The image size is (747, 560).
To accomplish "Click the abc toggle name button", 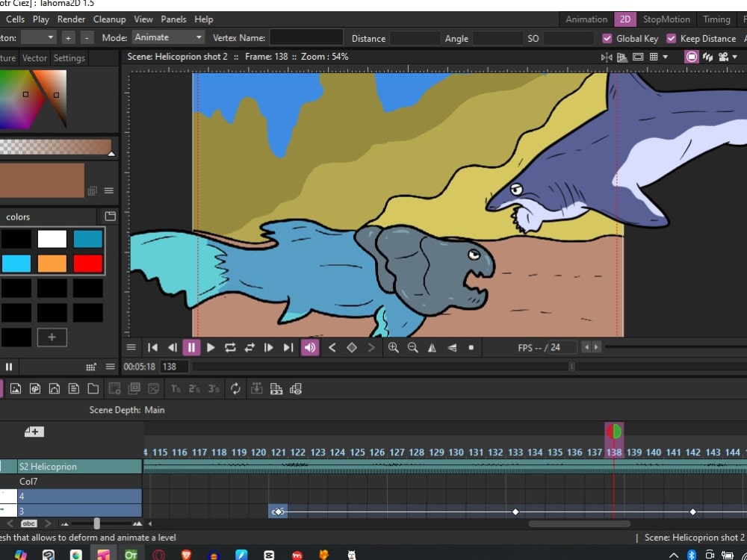I will [x=29, y=524].
